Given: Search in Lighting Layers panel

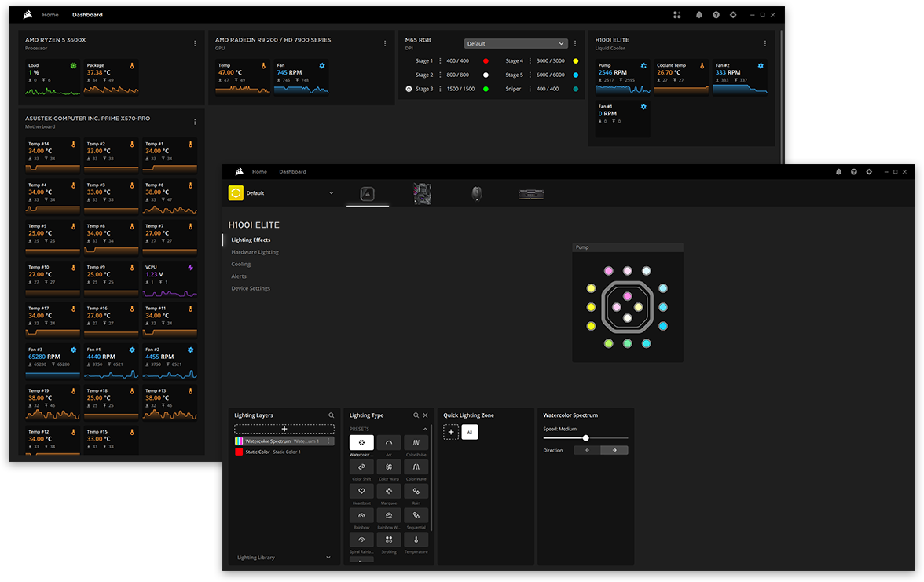Looking at the screenshot, I should tap(332, 415).
